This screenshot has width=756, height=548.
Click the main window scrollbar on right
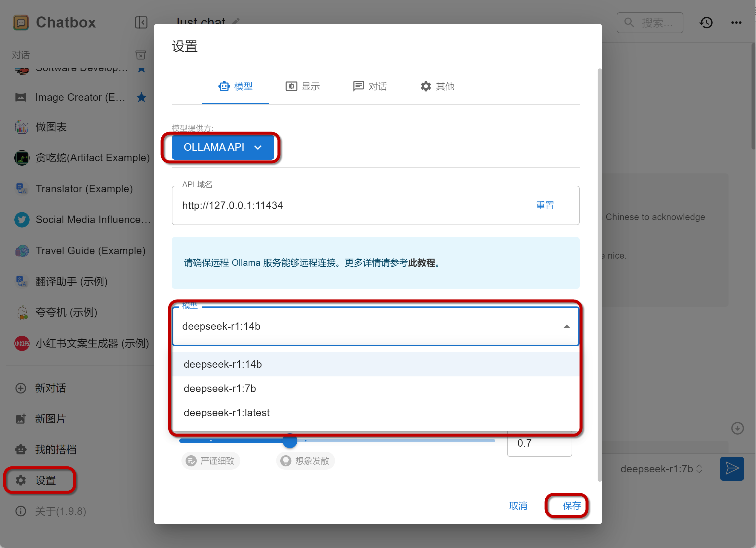coord(753,96)
